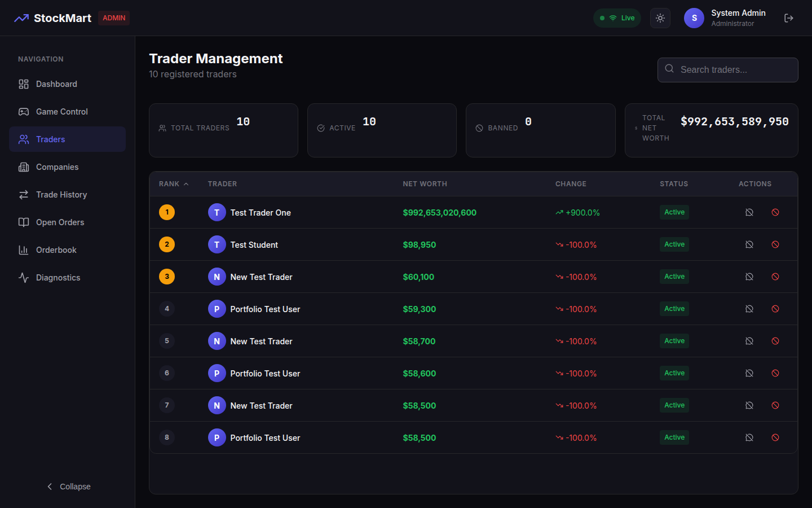Click the ADMIN badge next to StockMart

coord(113,17)
